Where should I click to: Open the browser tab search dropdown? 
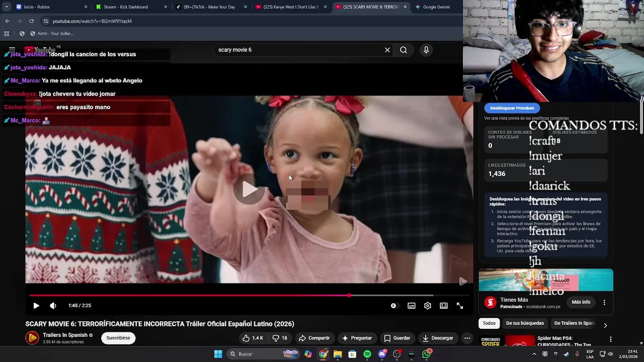pos(6,7)
